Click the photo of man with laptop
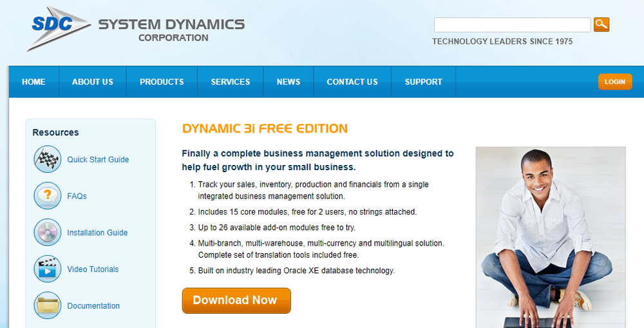 [551, 238]
